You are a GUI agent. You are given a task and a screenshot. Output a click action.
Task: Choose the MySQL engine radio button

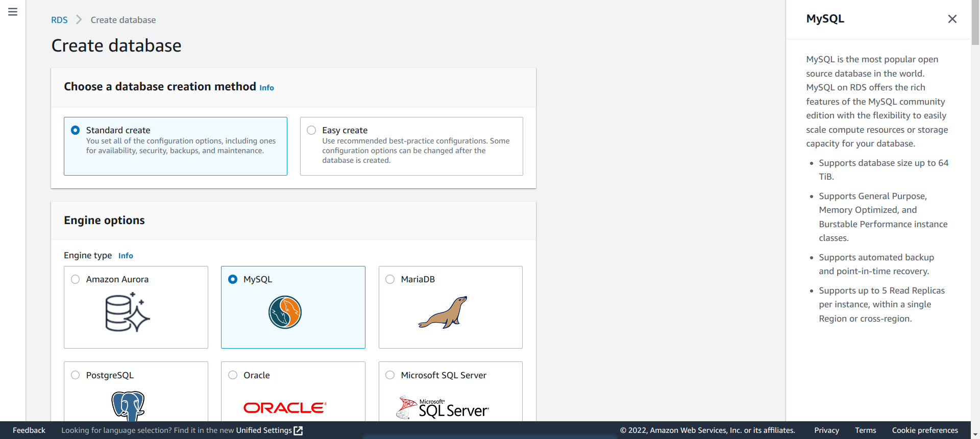tap(233, 279)
